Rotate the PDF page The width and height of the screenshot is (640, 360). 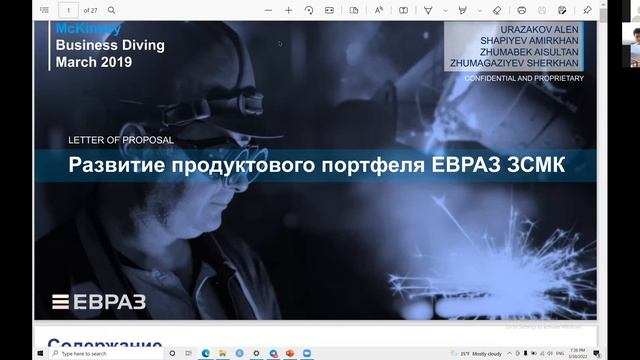click(309, 10)
